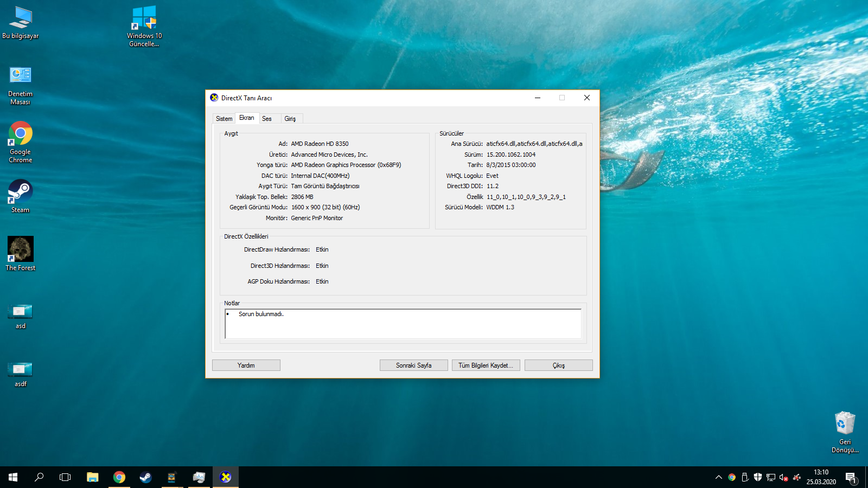
Task: Click the AGP Doku Hızlandırması label
Action: click(x=278, y=281)
